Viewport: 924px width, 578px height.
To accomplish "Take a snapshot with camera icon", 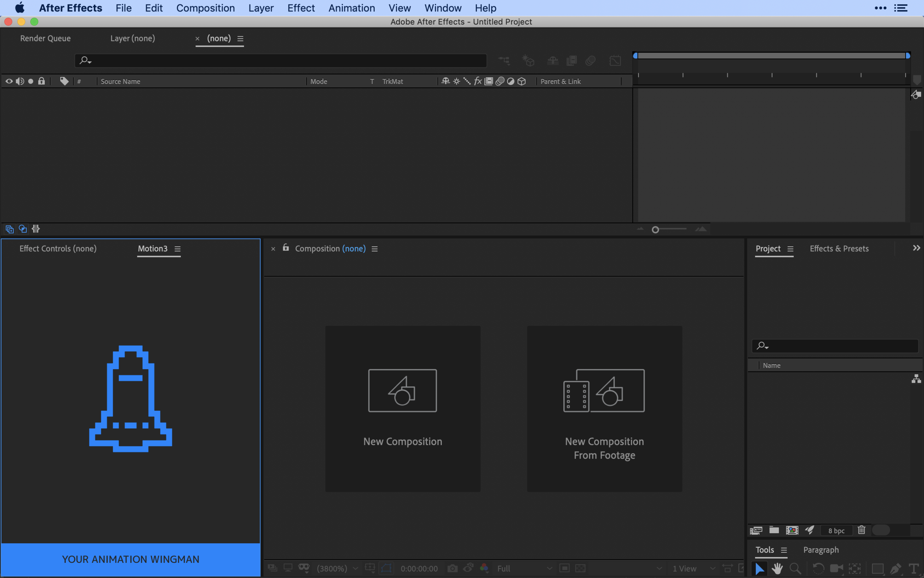I will tap(453, 568).
